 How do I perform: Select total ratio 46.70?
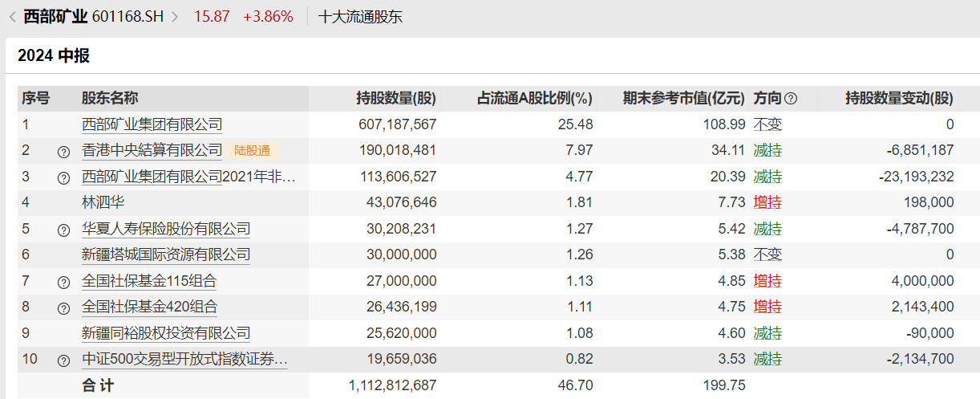576,385
